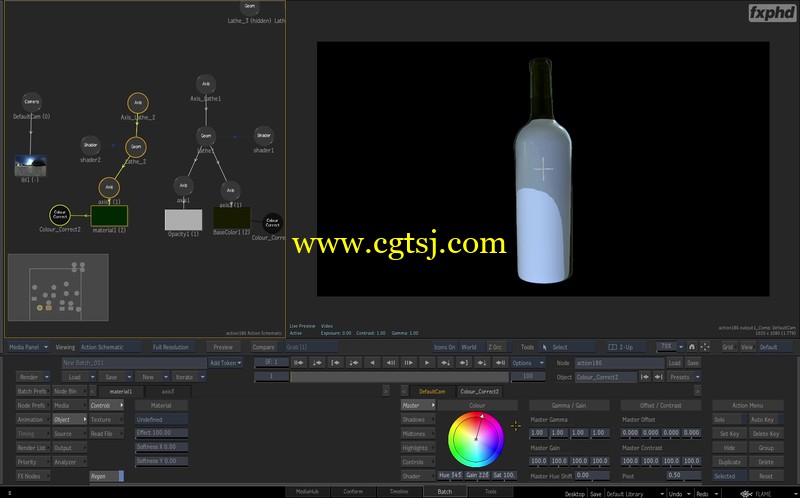
Task: Open the Render dropdown arrow
Action: [x=47, y=377]
